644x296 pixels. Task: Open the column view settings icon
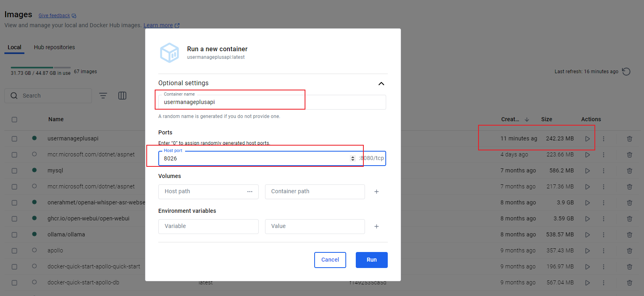click(122, 96)
